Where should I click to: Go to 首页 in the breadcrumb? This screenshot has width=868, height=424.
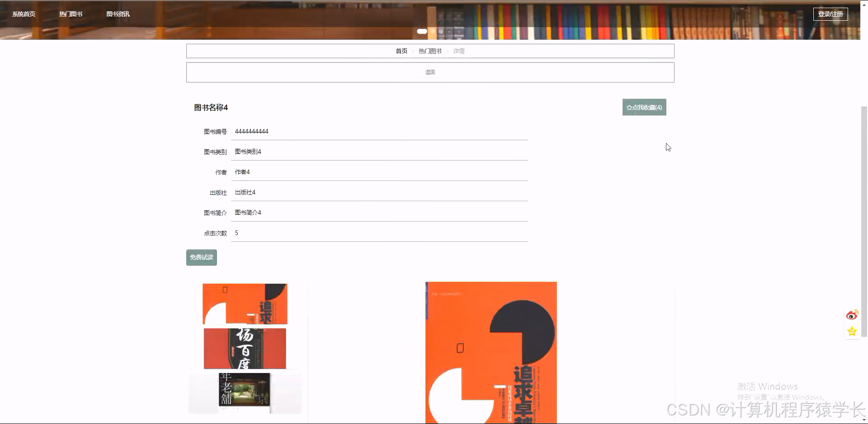(401, 51)
